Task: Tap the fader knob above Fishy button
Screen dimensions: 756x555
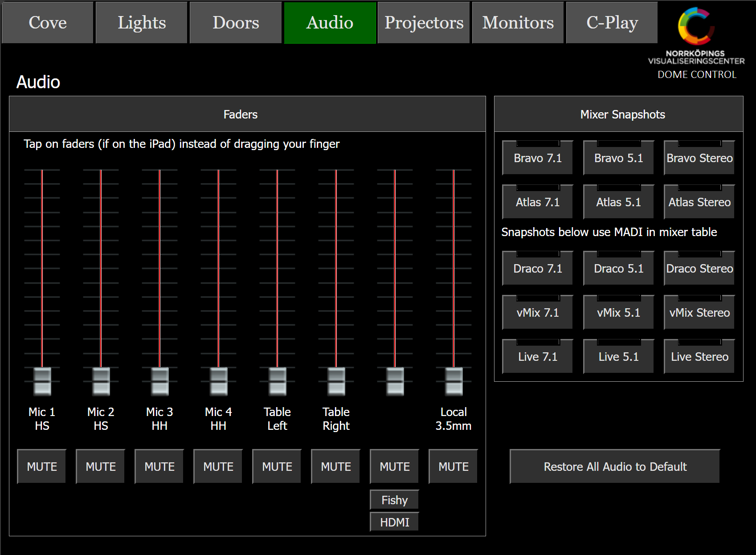Action: pyautogui.click(x=395, y=381)
